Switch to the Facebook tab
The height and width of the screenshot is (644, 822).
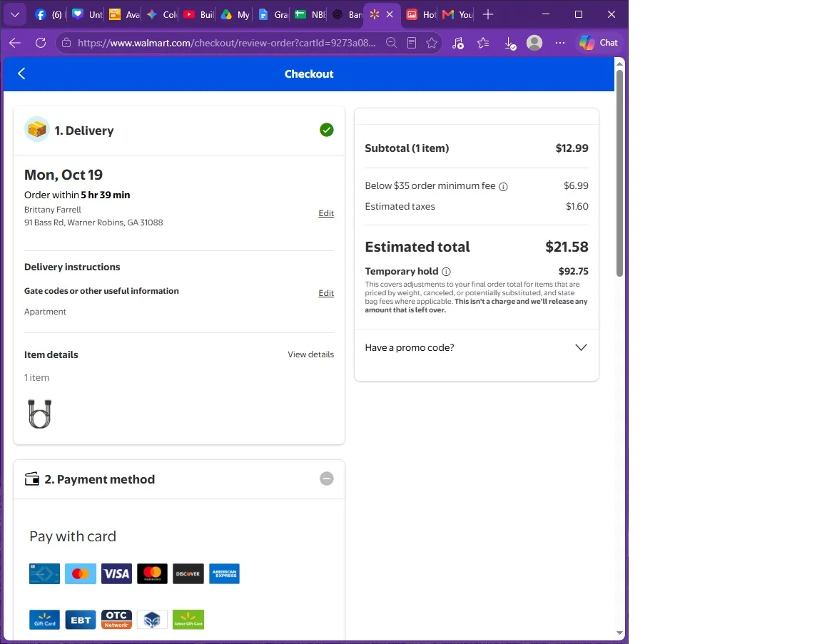pos(49,15)
